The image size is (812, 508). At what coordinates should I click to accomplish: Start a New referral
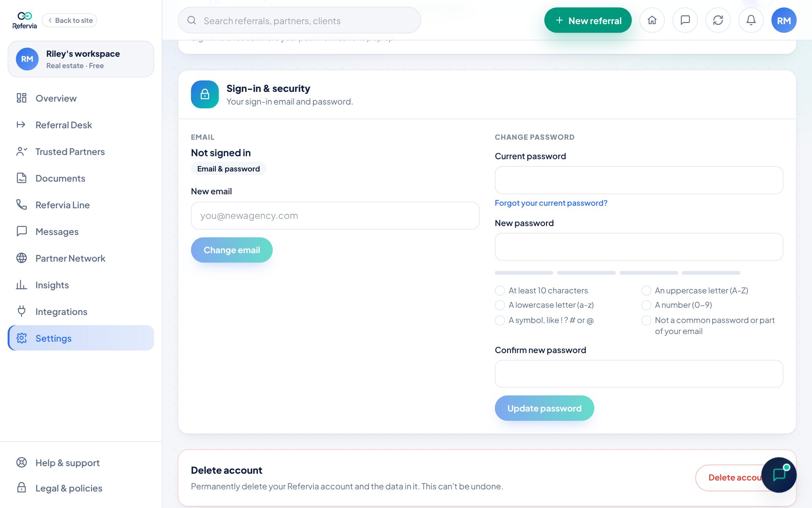(588, 20)
